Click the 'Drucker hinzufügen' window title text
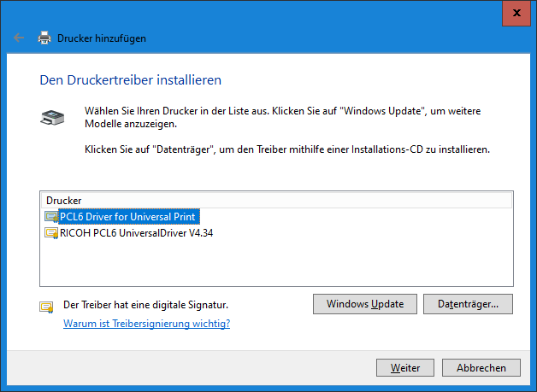Screen dimensions: 537x392 tap(102, 38)
